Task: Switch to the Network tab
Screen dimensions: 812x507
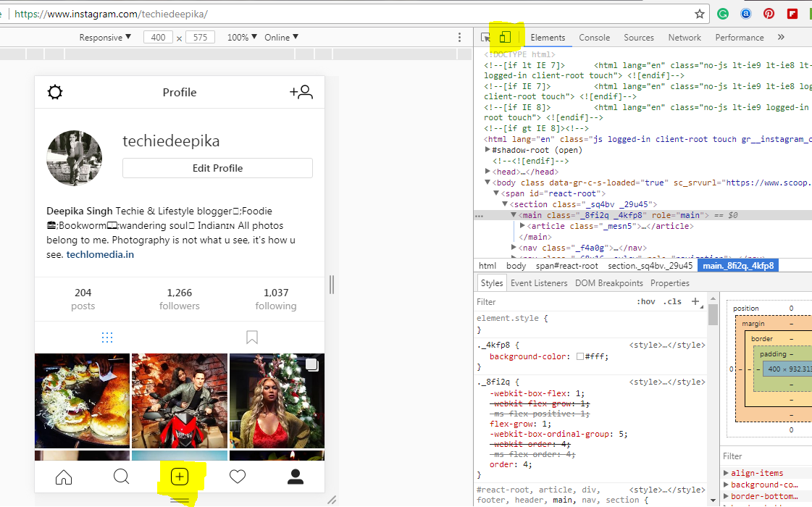Action: point(684,37)
